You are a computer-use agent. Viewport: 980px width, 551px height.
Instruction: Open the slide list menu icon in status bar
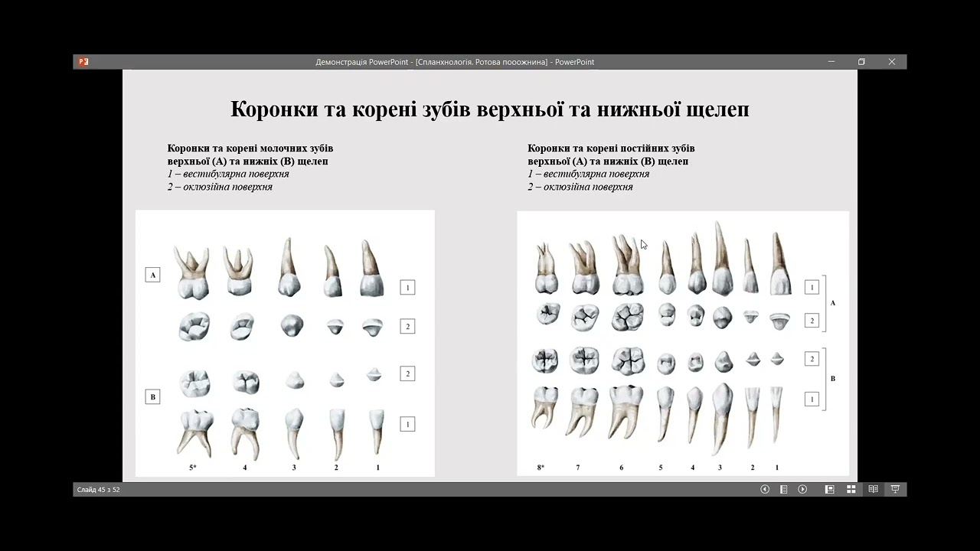[783, 489]
